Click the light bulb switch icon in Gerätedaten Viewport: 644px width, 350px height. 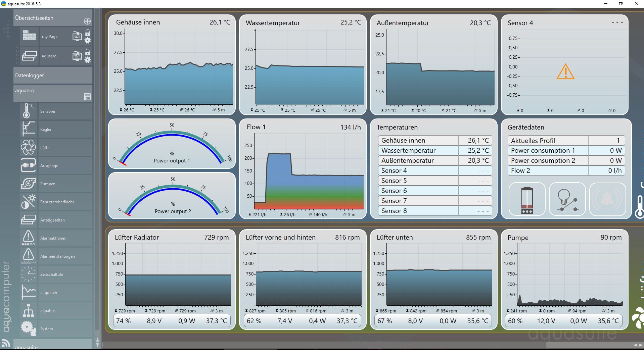pyautogui.click(x=567, y=199)
